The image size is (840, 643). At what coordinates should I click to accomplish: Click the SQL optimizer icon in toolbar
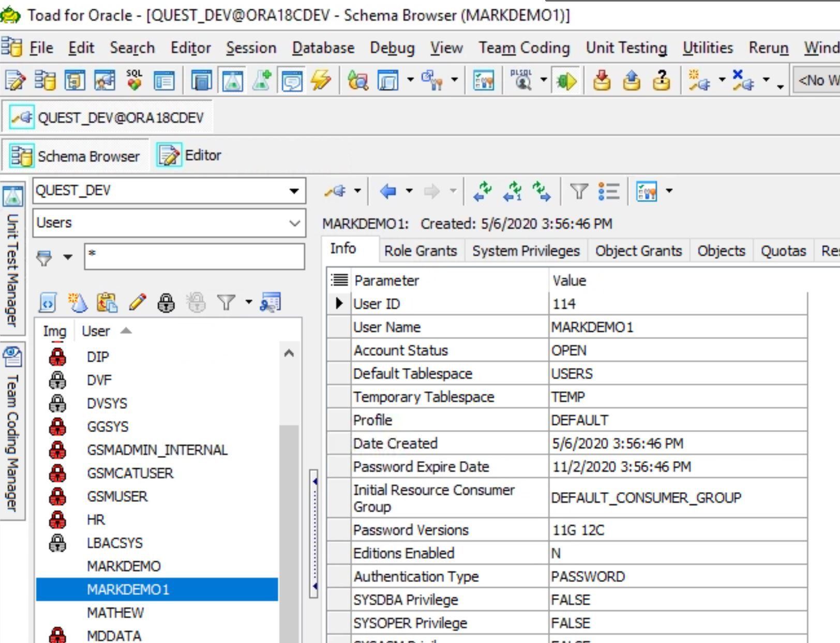click(134, 80)
